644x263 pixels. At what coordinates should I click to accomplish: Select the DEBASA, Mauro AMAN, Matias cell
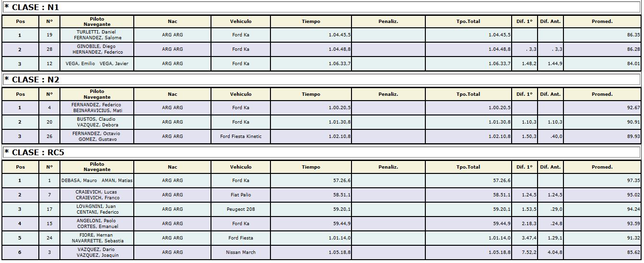click(97, 181)
